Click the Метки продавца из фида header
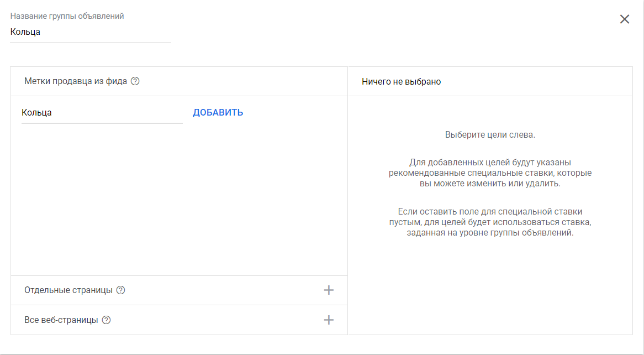This screenshot has width=644, height=355. point(76,81)
